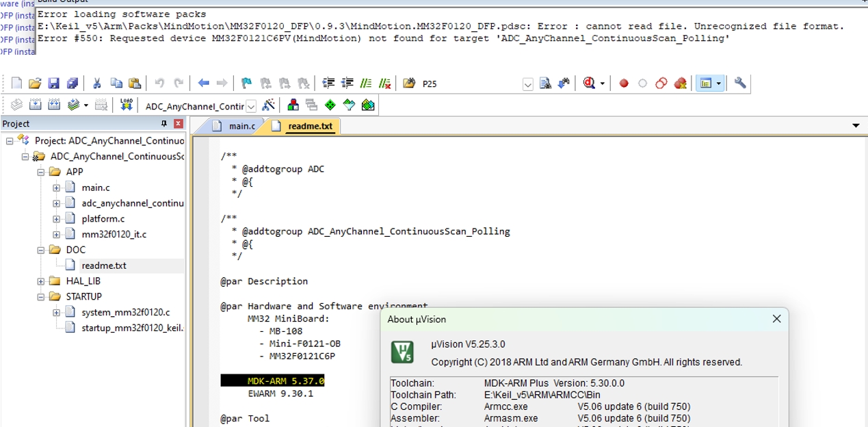Collapse the APP group in project tree

point(41,172)
